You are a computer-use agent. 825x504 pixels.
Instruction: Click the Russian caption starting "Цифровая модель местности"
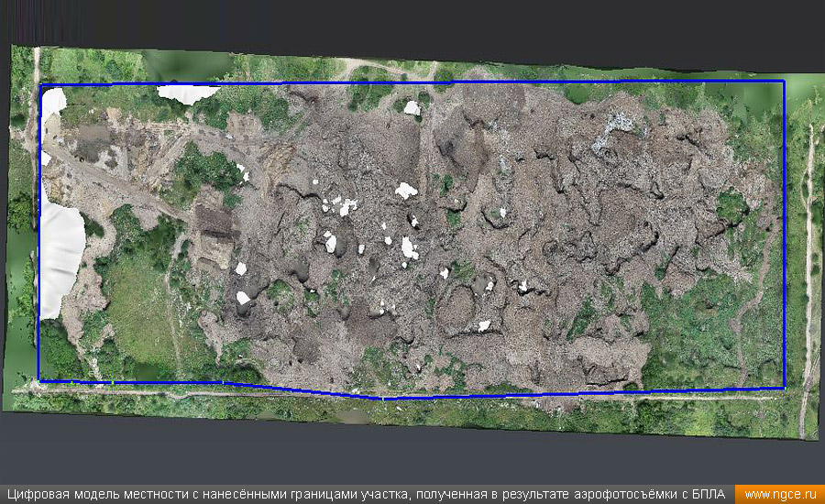pos(366,495)
